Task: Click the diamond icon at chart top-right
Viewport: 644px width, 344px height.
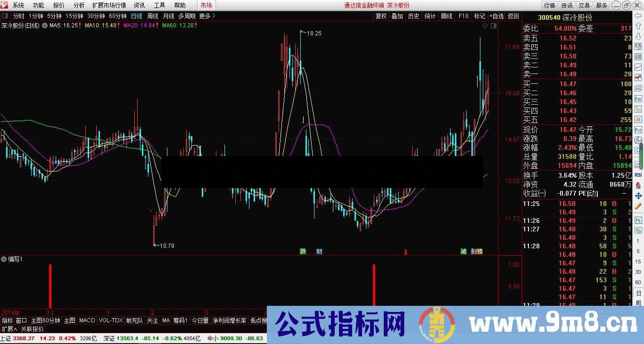Action: pos(485,26)
